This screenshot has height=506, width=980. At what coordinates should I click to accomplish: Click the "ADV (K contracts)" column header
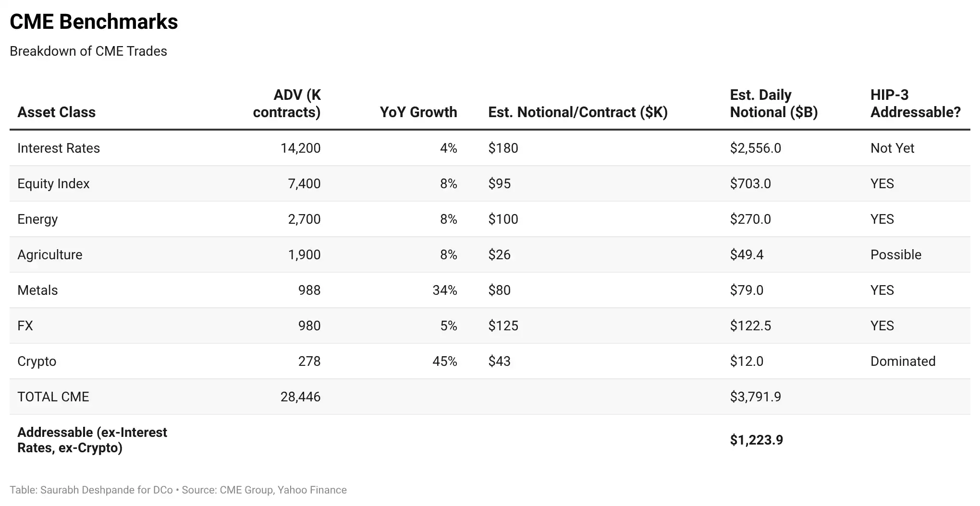tap(287, 104)
